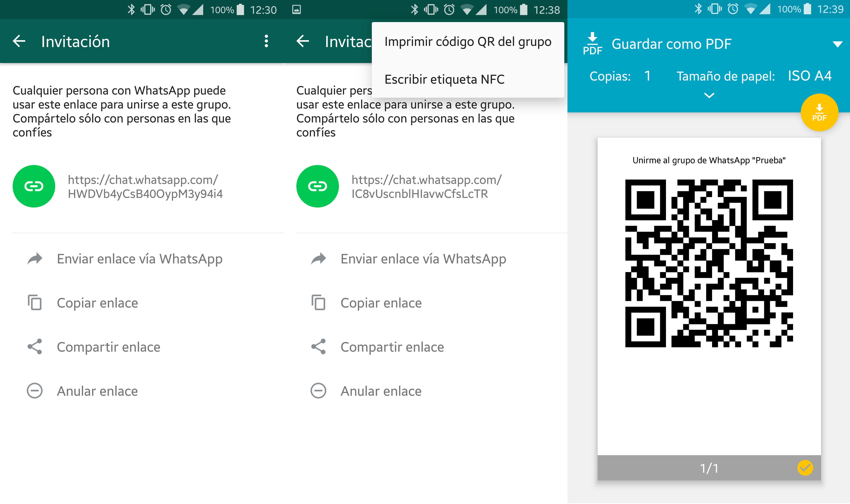Screen dimensions: 850x504
Task: Tap Enviar enlace vía WhatsApp on first screen
Action: click(x=139, y=259)
